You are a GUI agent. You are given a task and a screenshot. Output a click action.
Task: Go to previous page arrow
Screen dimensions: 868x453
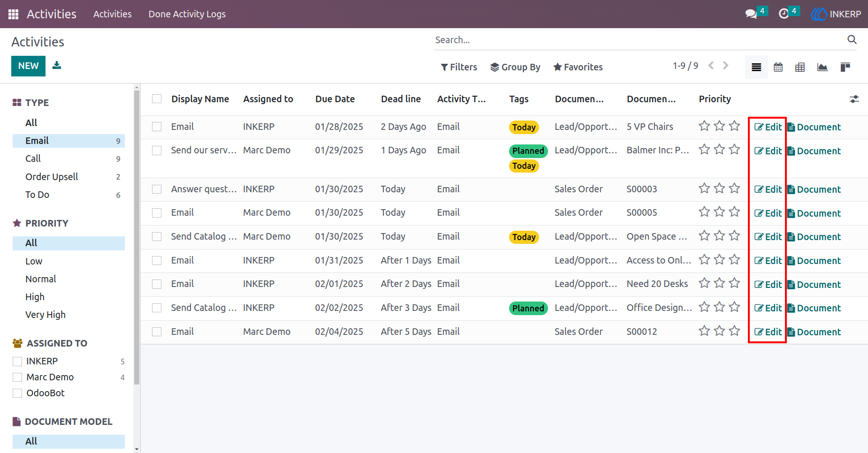point(711,66)
